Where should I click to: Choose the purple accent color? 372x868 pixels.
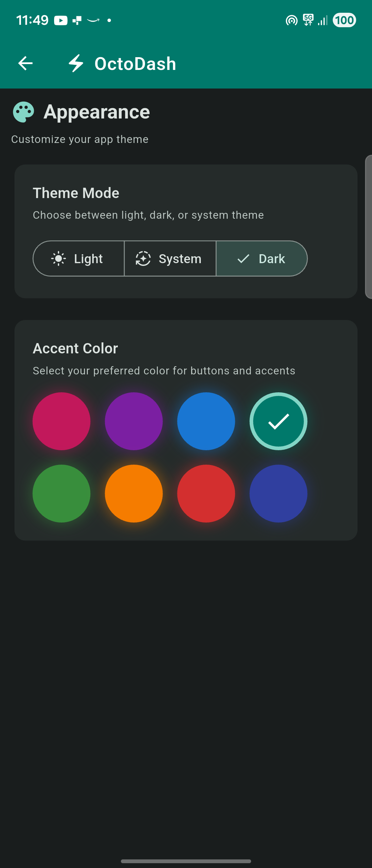134,421
